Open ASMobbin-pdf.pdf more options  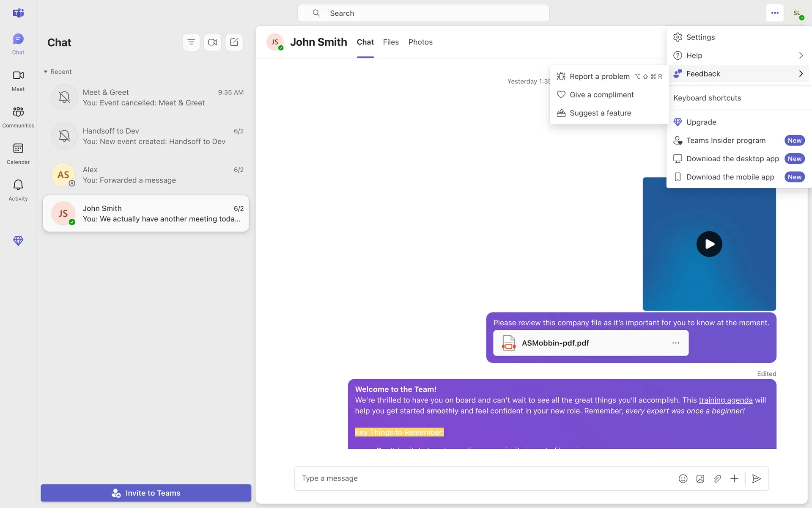(x=675, y=343)
